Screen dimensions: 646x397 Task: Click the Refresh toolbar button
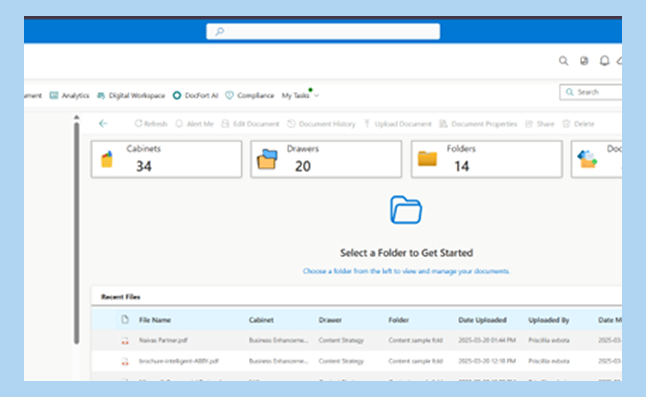coord(151,124)
